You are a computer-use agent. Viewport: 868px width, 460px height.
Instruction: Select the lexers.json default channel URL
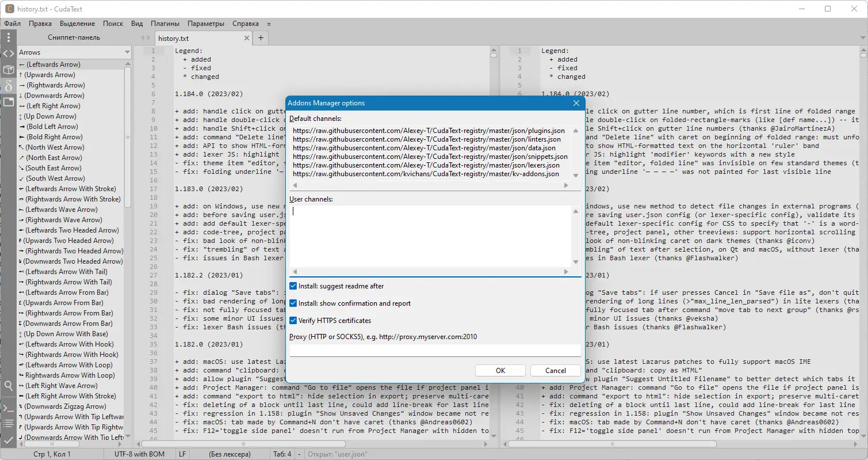(426, 165)
